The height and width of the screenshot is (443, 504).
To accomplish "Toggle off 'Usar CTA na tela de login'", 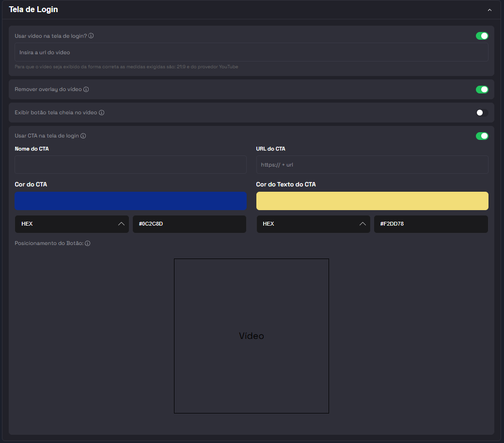I will tap(482, 136).
